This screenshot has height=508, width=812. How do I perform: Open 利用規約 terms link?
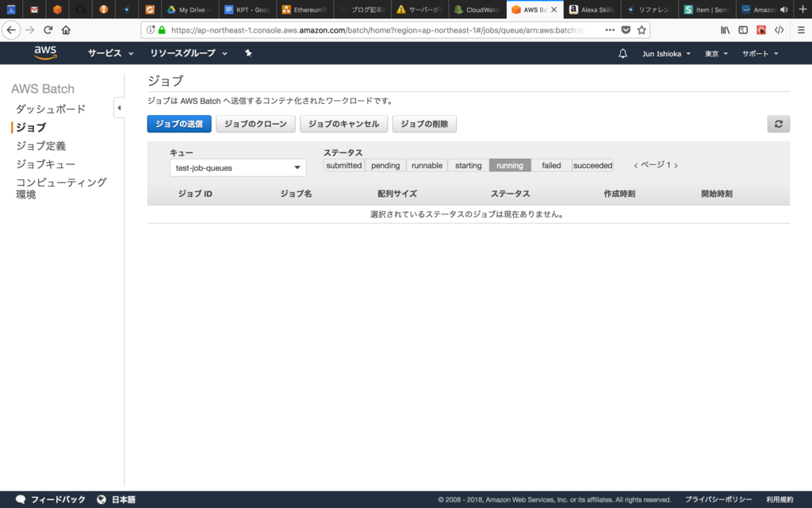pos(779,500)
